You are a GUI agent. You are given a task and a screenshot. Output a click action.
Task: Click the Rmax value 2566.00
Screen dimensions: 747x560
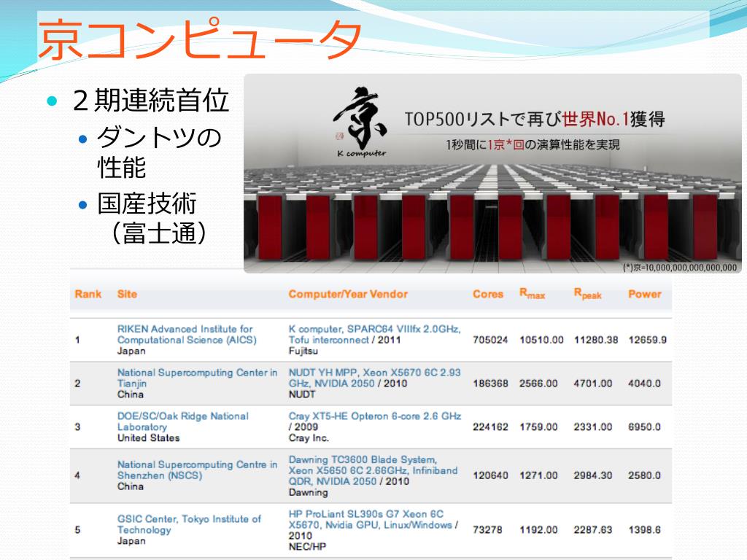[x=538, y=384]
